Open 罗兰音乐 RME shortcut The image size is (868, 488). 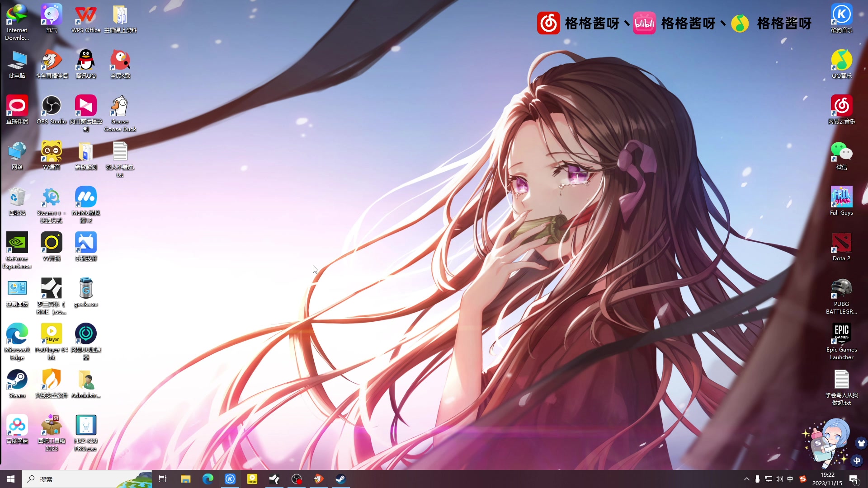pyautogui.click(x=52, y=296)
